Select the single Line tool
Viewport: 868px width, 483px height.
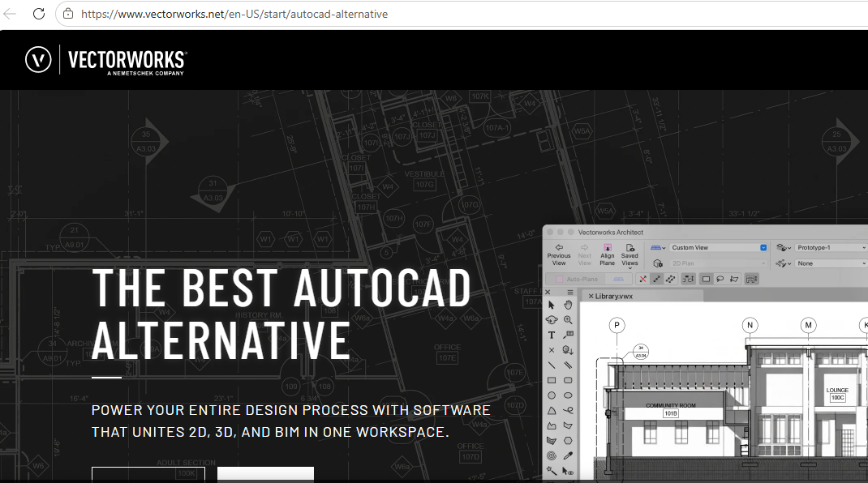coord(552,365)
